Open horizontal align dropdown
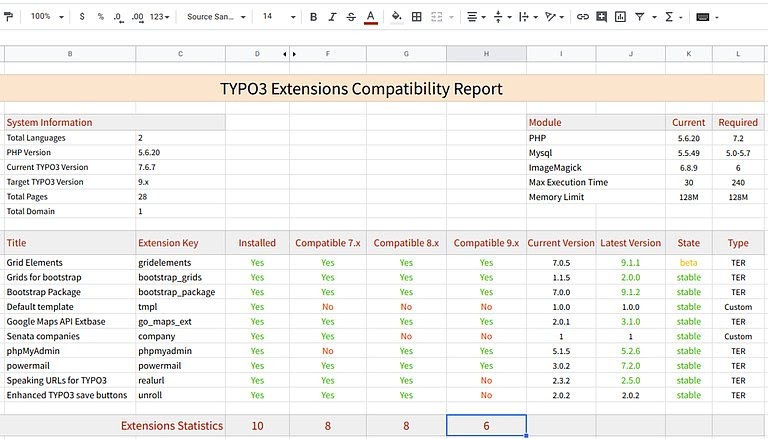768x439 pixels. [476, 17]
